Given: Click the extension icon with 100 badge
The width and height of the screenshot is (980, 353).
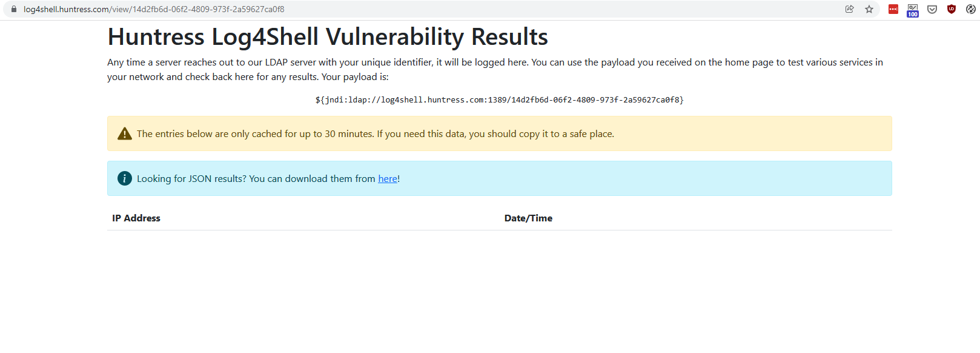Looking at the screenshot, I should click(913, 10).
